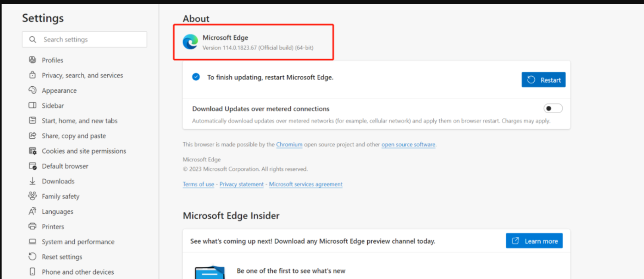Click the Insider preview illustration thumbnail

tap(210, 273)
